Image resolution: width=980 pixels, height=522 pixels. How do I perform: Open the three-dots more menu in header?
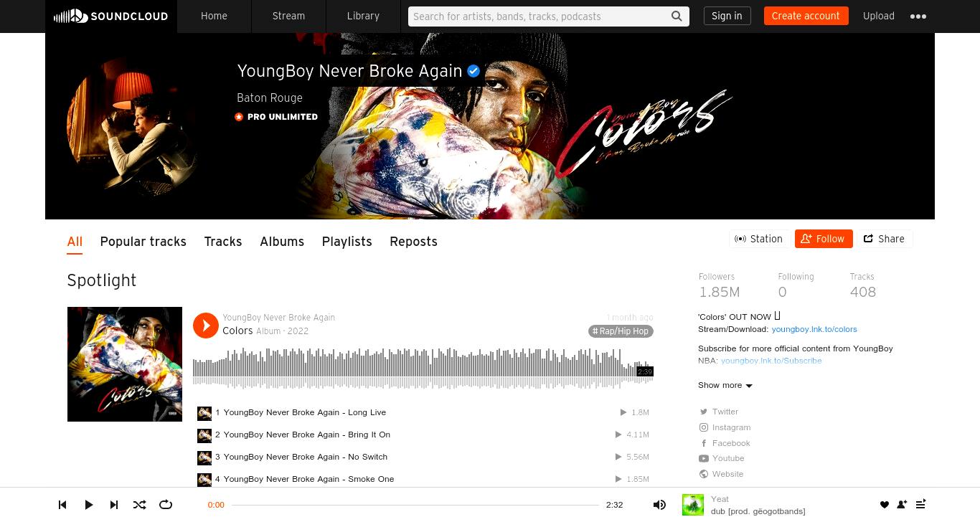pos(918,16)
